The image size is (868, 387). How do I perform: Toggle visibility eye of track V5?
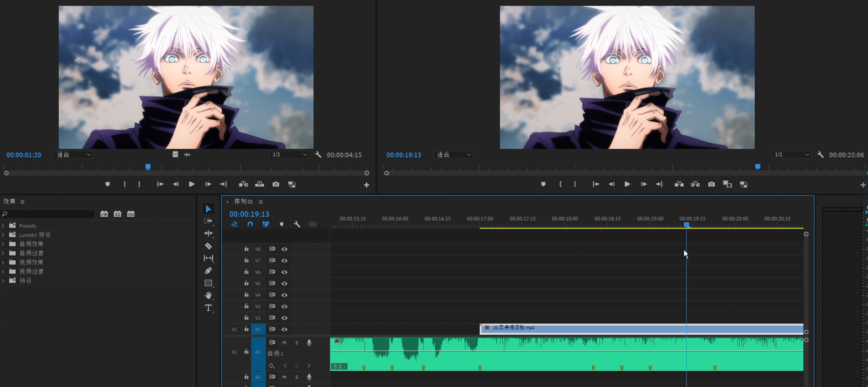coord(284,284)
